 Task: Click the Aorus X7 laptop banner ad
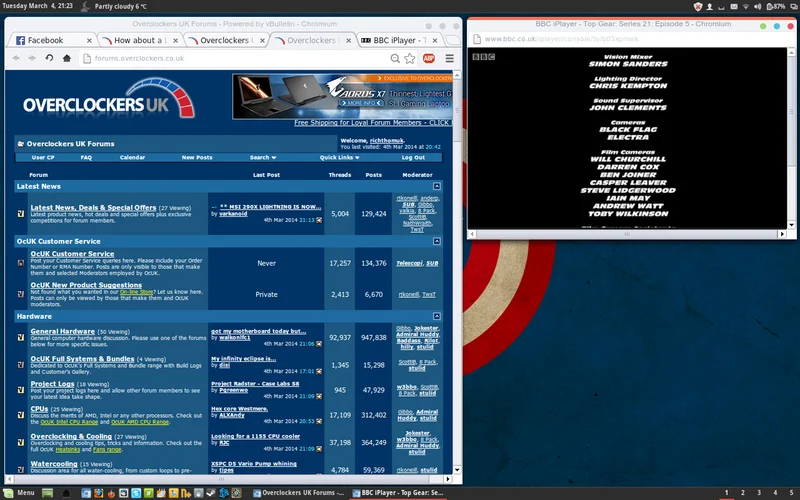342,96
